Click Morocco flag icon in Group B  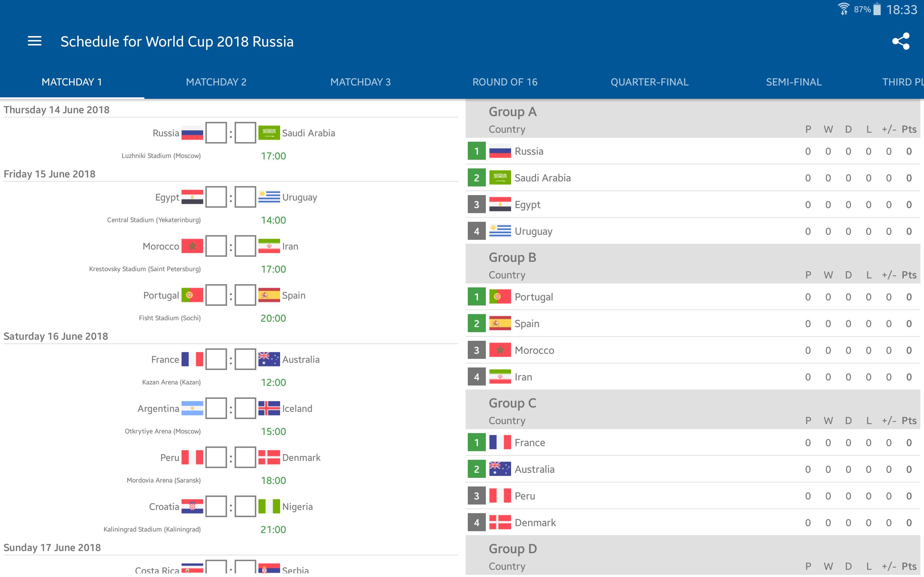tap(500, 349)
